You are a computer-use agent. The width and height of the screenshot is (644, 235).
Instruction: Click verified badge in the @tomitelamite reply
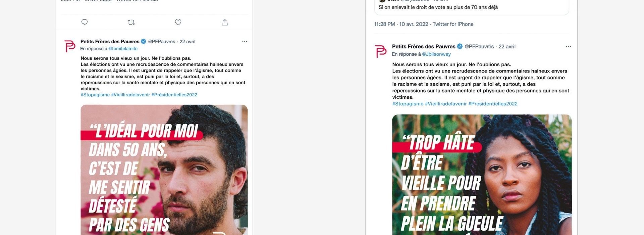tap(144, 42)
